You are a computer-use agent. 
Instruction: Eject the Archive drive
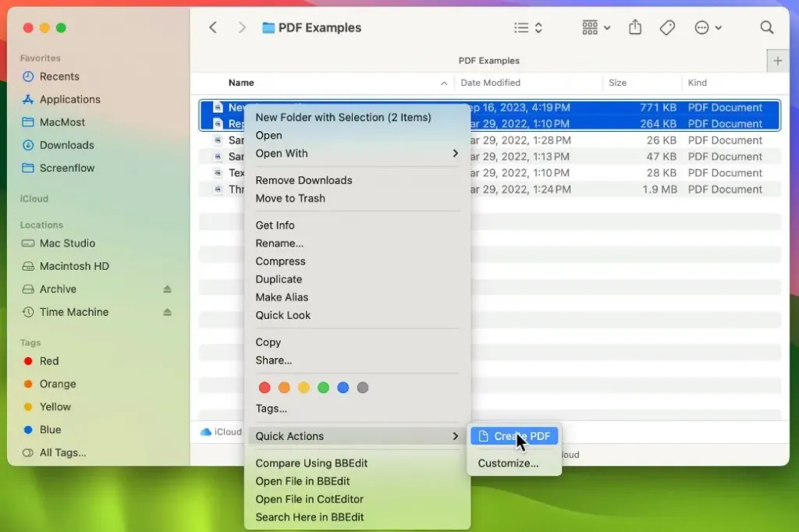167,289
